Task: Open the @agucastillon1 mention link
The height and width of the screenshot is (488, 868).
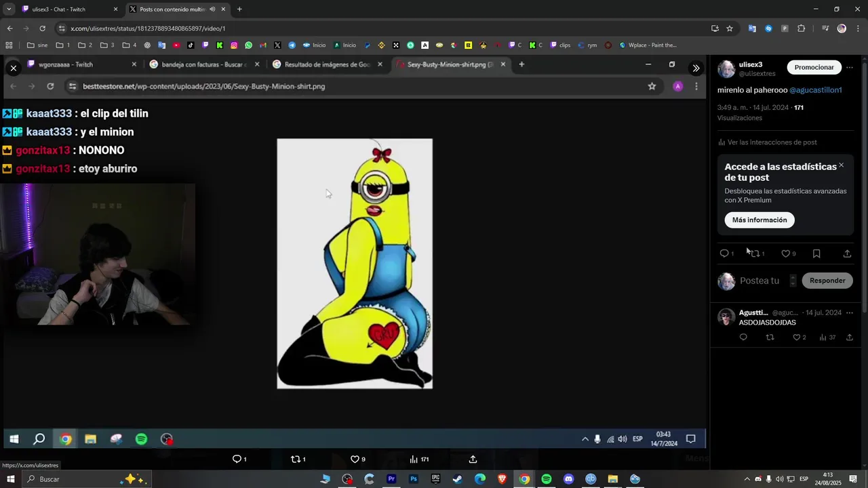Action: (x=816, y=90)
